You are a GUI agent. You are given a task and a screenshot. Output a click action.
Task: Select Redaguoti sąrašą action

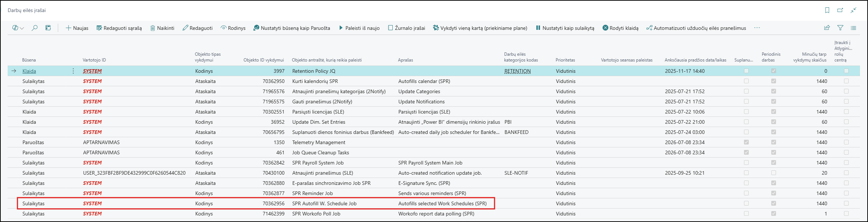(119, 28)
